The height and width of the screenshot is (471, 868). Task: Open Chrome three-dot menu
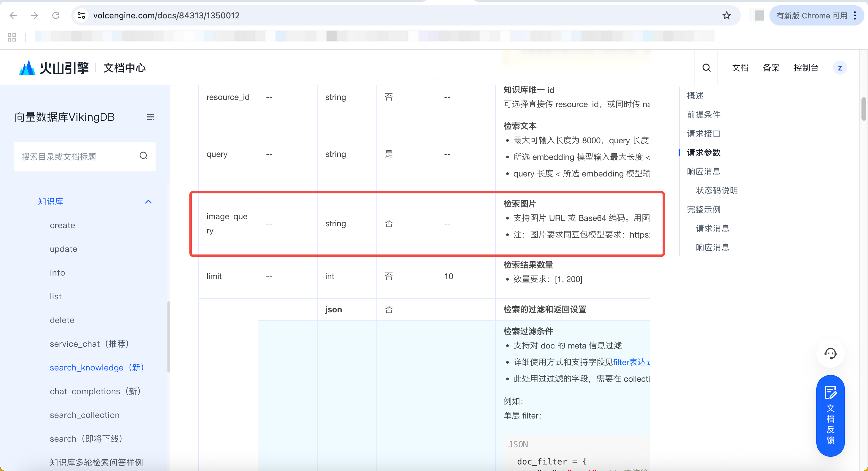tap(855, 15)
